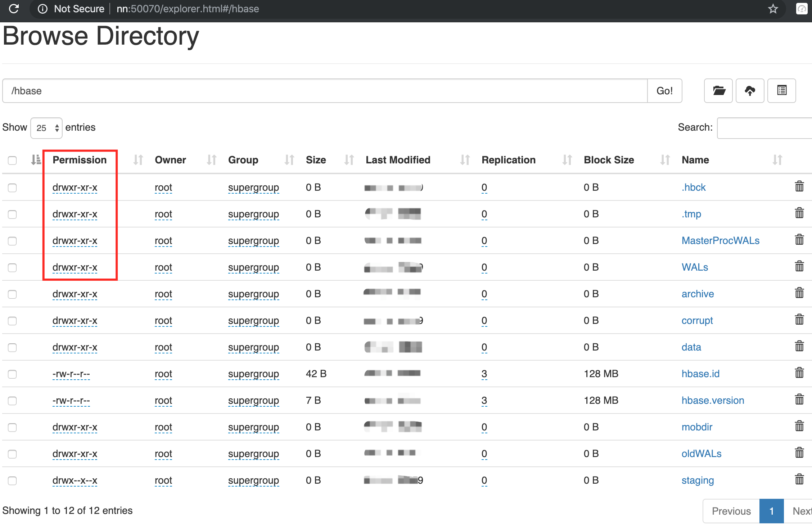This screenshot has height=524, width=812.
Task: Click trash icon beside corrupt
Action: (x=799, y=319)
